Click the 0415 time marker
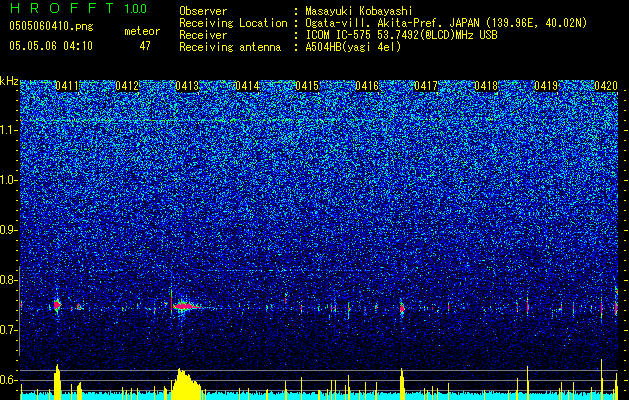The height and width of the screenshot is (400, 629). coord(307,86)
